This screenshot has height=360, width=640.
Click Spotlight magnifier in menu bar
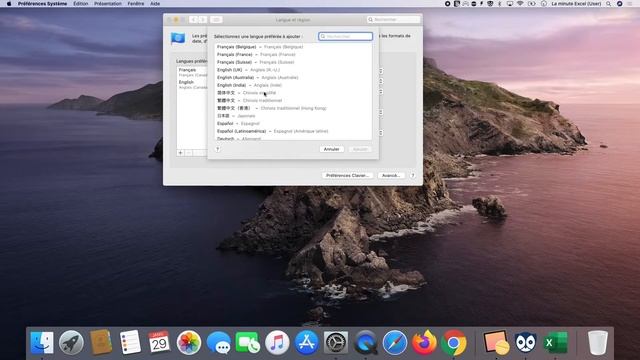click(x=609, y=4)
